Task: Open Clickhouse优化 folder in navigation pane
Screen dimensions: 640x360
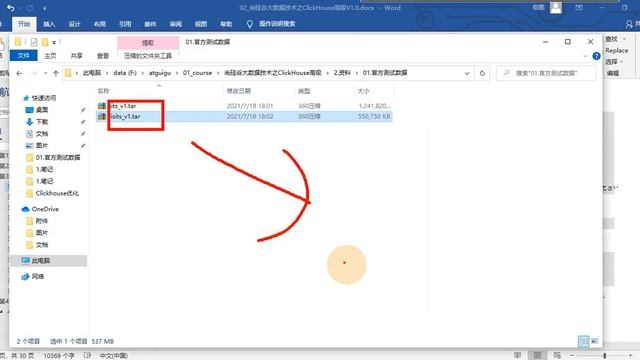Action: pyautogui.click(x=57, y=193)
